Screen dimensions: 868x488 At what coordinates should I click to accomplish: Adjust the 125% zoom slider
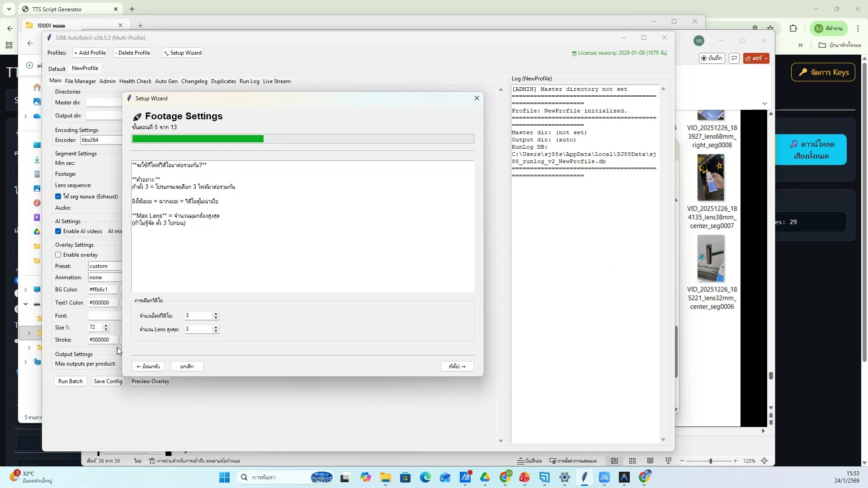(x=711, y=461)
